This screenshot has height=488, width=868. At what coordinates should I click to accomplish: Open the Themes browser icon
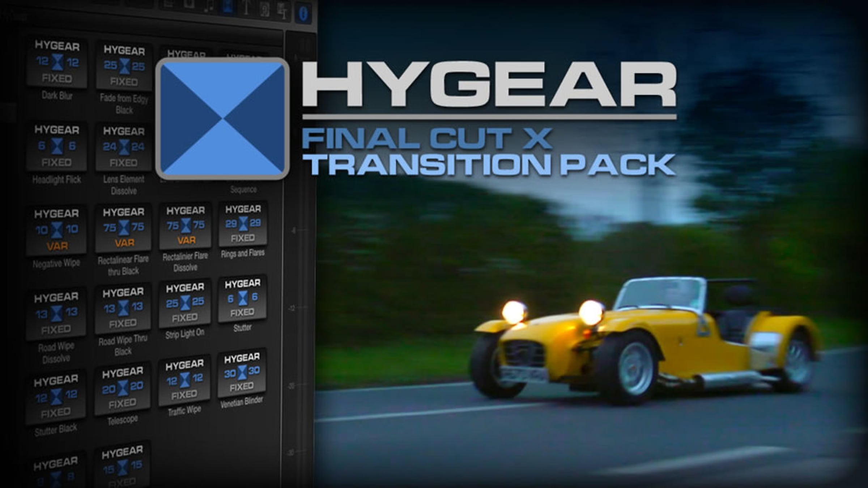tap(283, 11)
